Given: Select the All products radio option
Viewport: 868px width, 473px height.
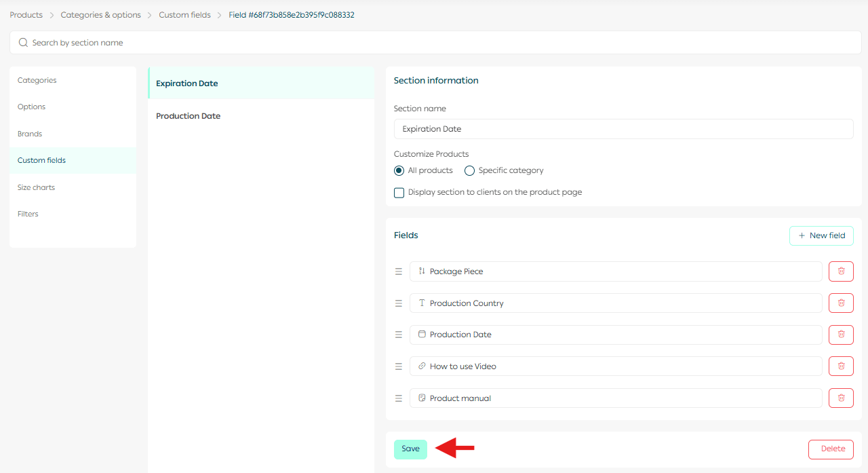Looking at the screenshot, I should click(399, 171).
